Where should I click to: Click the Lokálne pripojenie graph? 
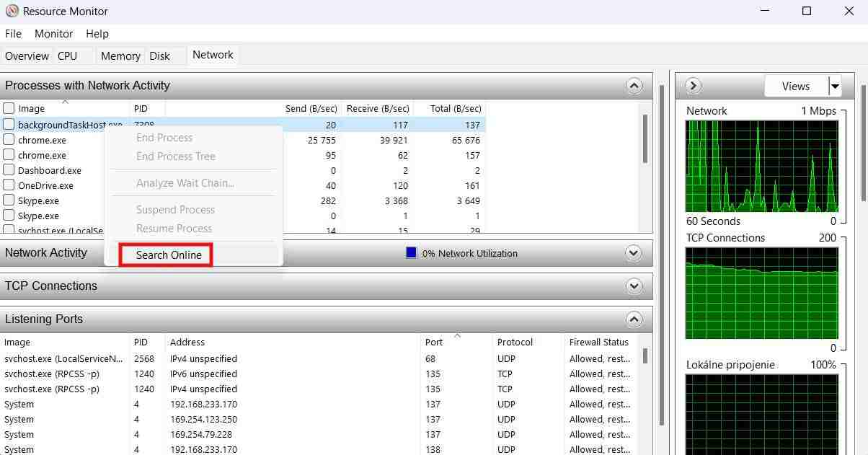click(x=761, y=415)
